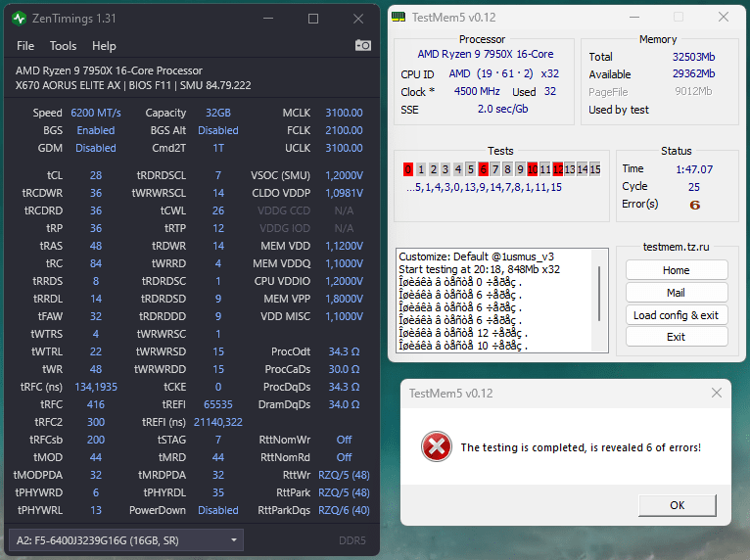Expand the A2 memory module dropdown

126,540
